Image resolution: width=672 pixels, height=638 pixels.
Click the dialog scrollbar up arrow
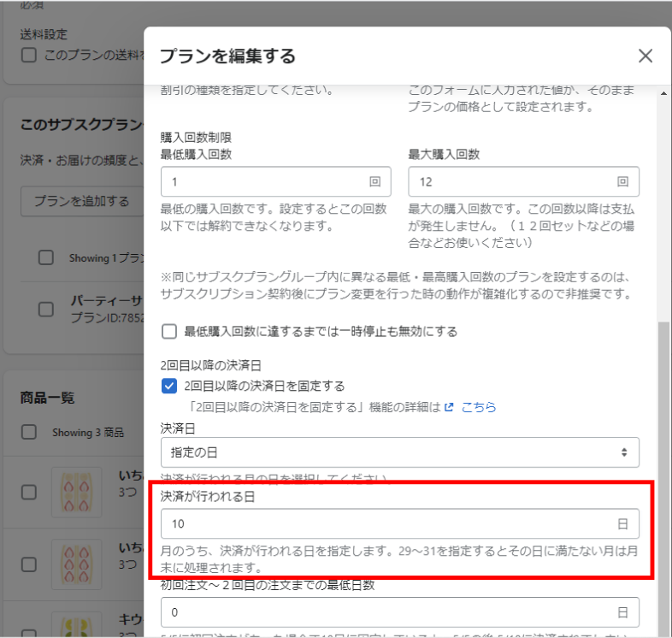663,93
